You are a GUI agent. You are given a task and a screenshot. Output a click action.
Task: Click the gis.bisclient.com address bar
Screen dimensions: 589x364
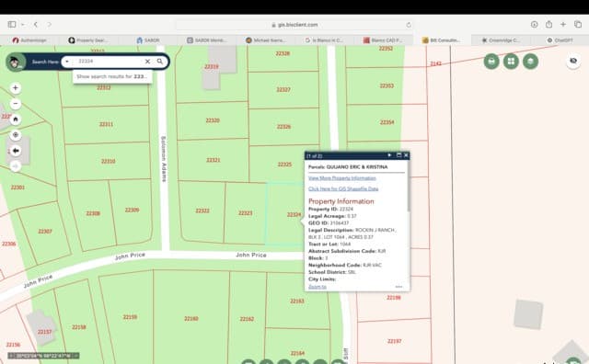point(294,25)
